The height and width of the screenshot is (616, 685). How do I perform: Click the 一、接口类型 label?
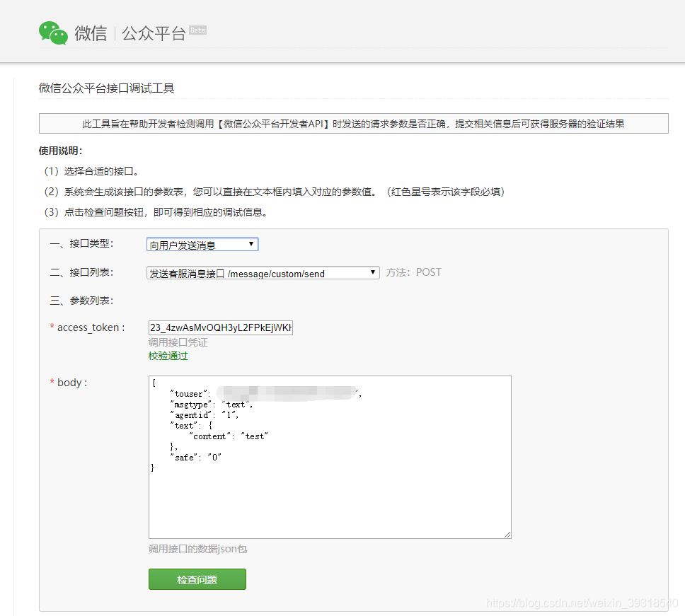tap(81, 243)
